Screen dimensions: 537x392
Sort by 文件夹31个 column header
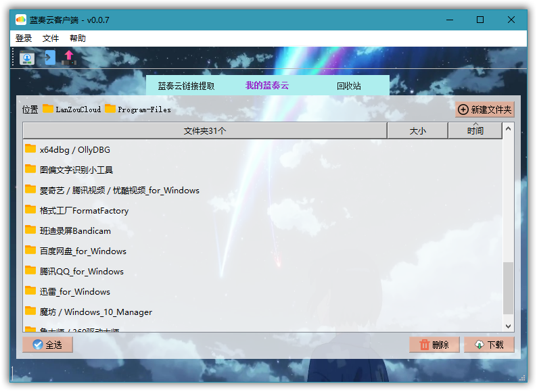[205, 131]
